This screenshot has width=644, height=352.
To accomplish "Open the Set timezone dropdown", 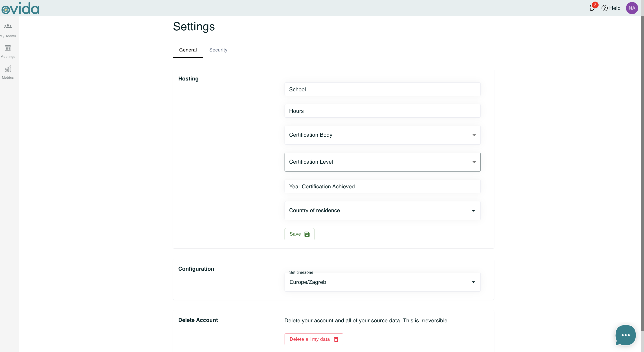I will [382, 282].
